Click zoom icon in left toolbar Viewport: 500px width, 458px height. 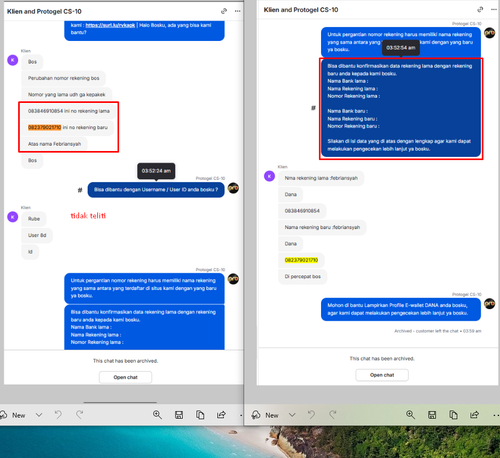tap(157, 415)
